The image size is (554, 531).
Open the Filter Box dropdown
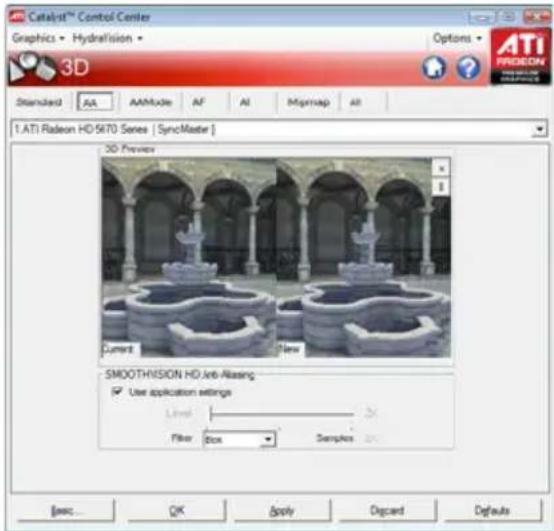tap(240, 439)
